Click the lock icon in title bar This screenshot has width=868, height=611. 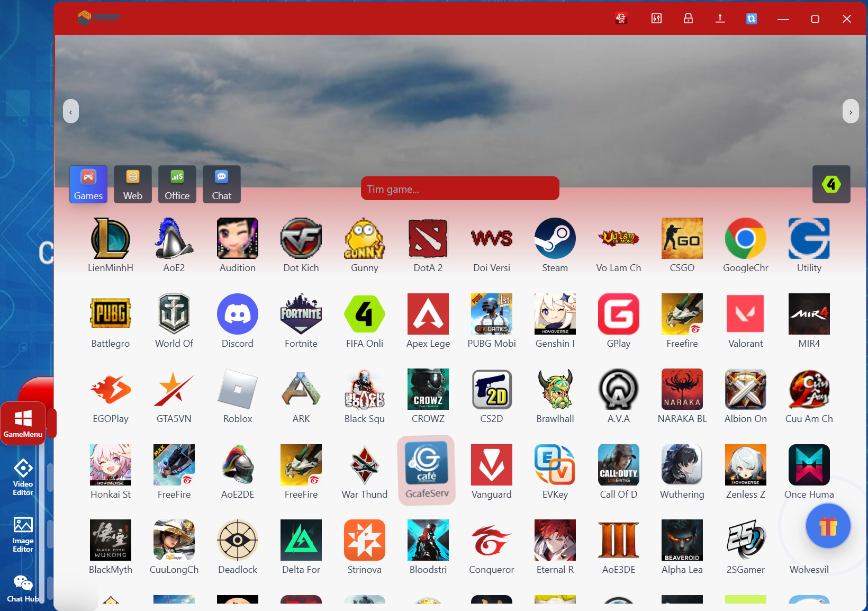click(x=688, y=19)
